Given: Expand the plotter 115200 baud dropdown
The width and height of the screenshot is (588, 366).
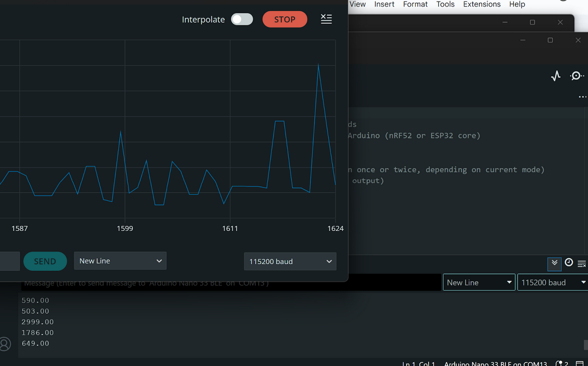Looking at the screenshot, I should 290,261.
